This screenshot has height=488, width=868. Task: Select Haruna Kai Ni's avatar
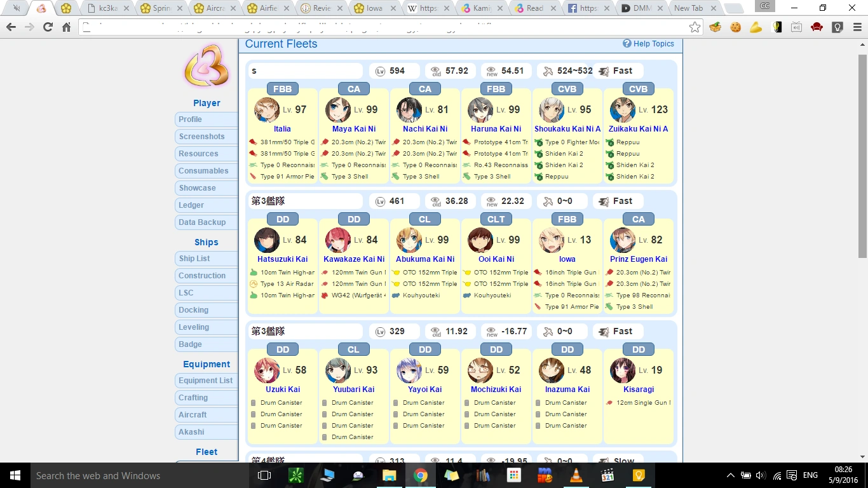click(x=480, y=110)
